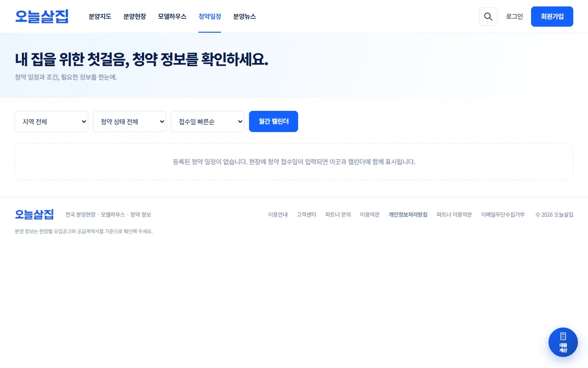Switch to the 청약일정 tab
Viewport: 588px width, 368px height.
(x=210, y=17)
